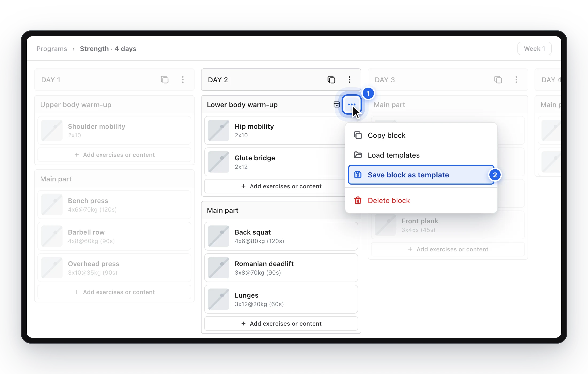This screenshot has height=374, width=588.
Task: Click Strength · 4 days breadcrumb
Action: [108, 49]
